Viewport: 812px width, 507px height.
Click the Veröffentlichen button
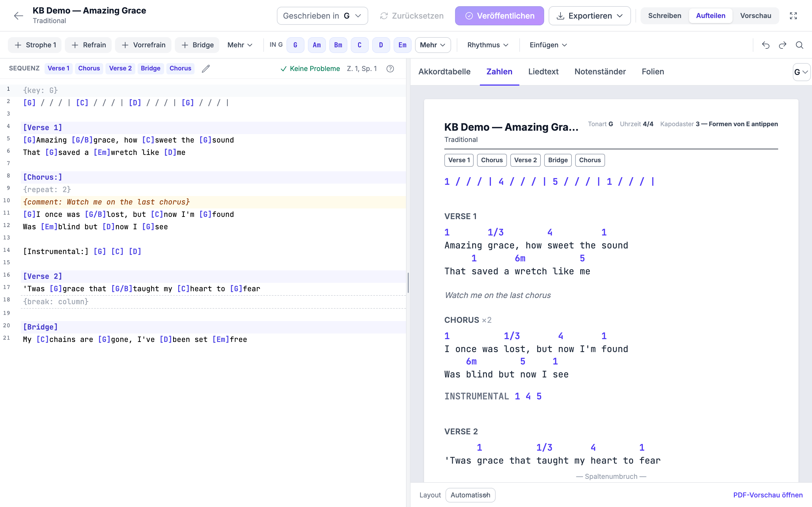point(499,16)
